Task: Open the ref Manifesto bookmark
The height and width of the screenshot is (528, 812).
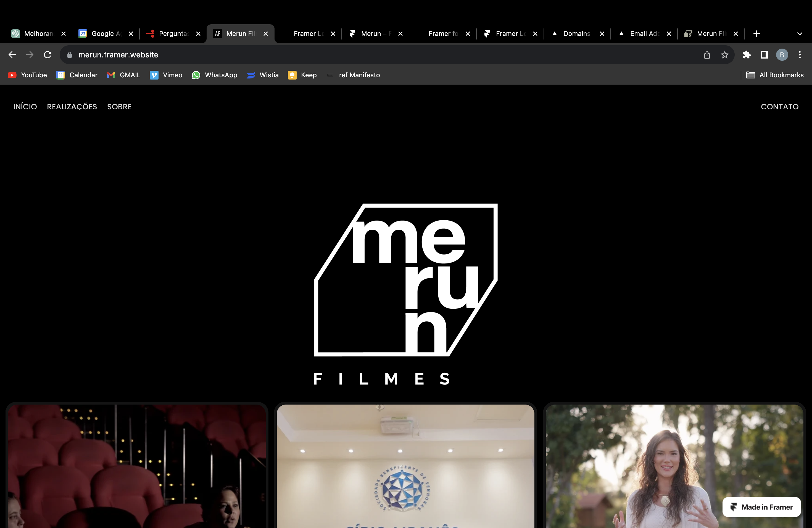Action: tap(354, 75)
